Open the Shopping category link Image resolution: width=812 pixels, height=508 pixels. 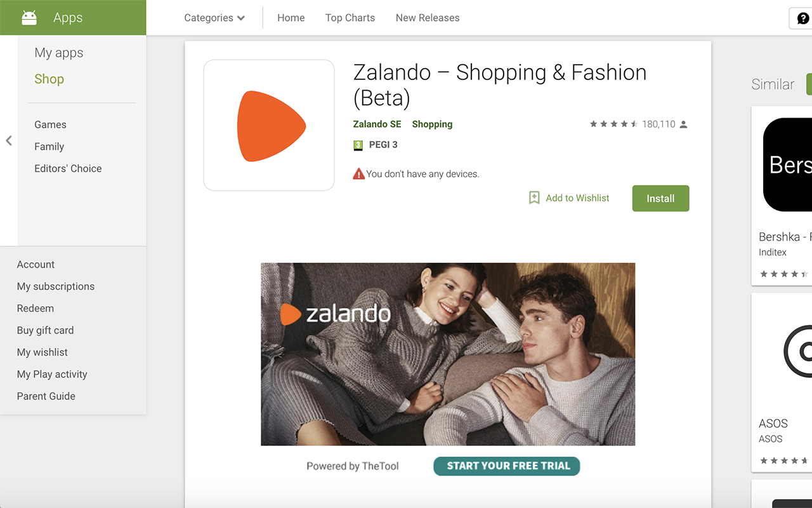(x=432, y=124)
